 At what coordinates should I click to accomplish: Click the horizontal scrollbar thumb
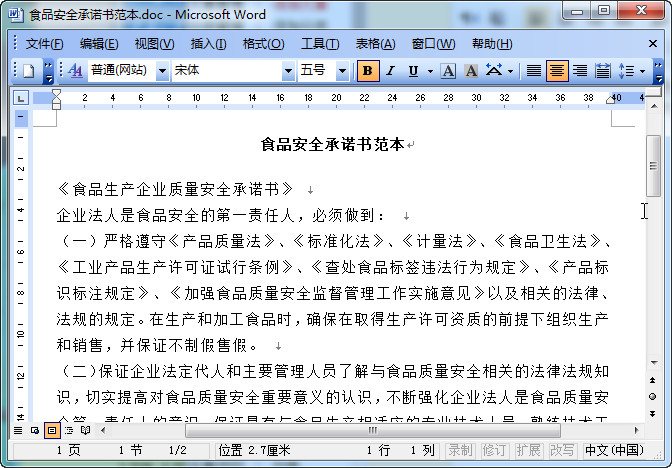coord(372,430)
